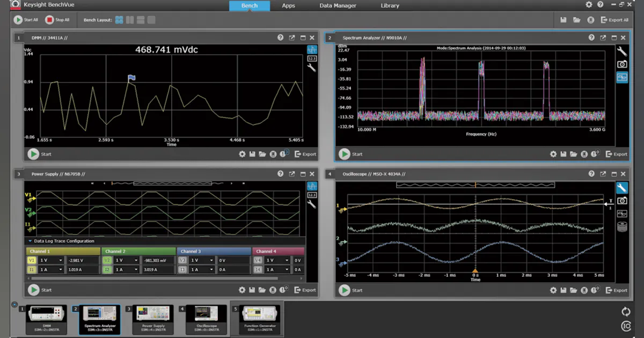Open the Oscilloscope disk storage icon

tap(622, 227)
